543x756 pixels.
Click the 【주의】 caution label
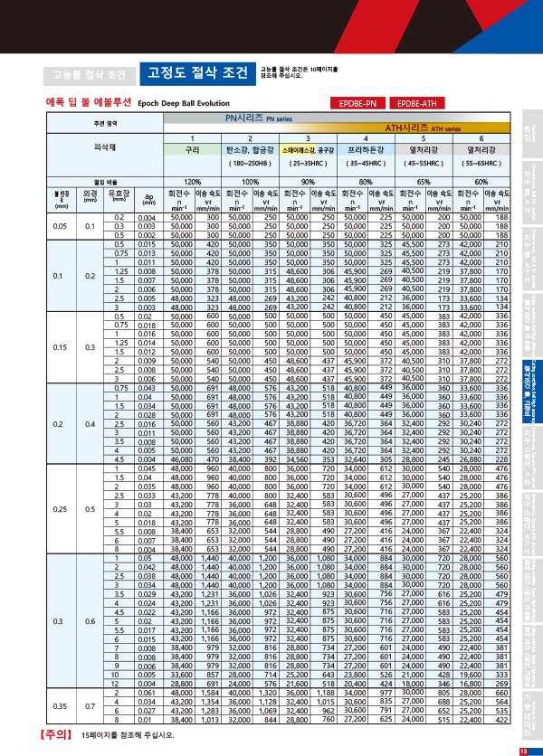56,735
